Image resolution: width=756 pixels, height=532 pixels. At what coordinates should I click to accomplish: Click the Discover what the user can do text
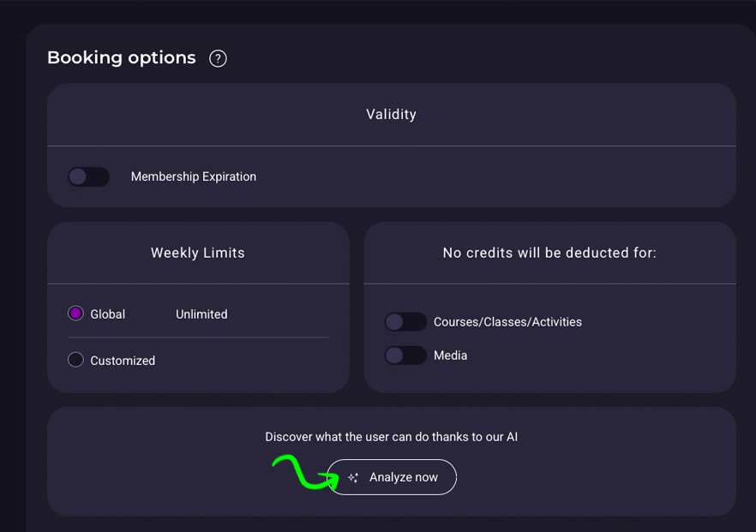click(x=391, y=437)
